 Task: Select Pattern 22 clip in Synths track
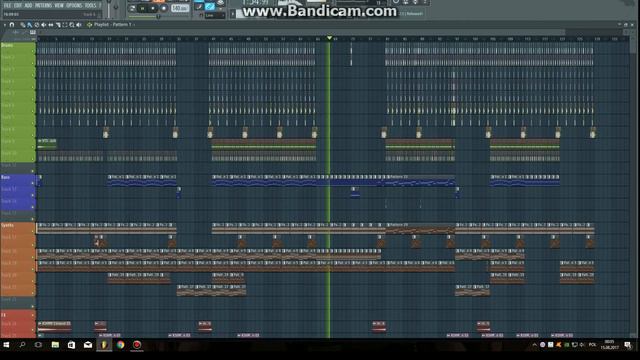(419, 228)
